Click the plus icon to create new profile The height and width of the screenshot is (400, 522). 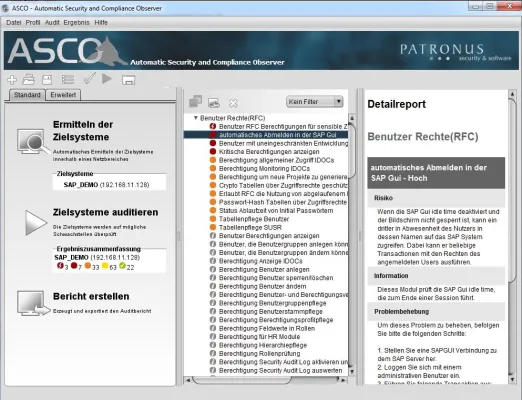coord(12,80)
